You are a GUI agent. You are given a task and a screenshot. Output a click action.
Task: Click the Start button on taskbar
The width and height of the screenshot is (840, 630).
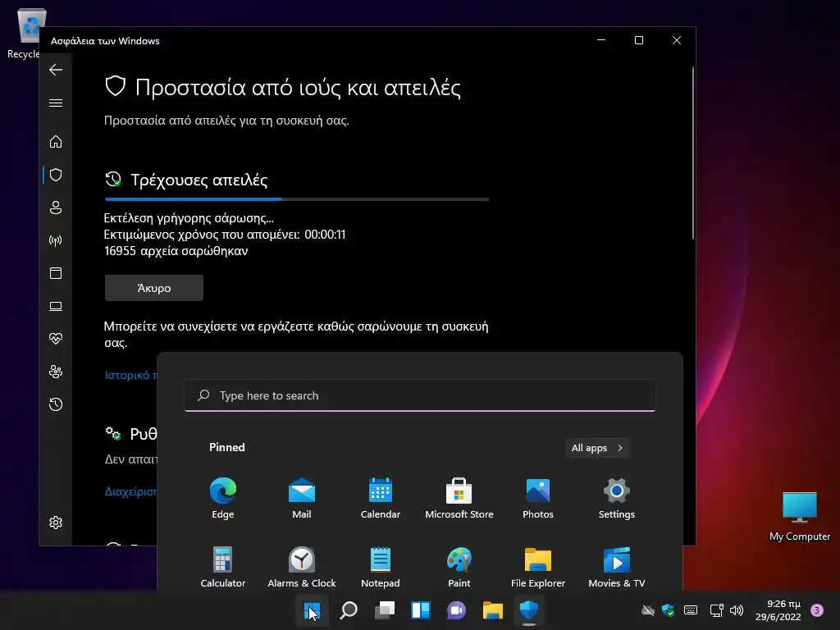coord(313,610)
